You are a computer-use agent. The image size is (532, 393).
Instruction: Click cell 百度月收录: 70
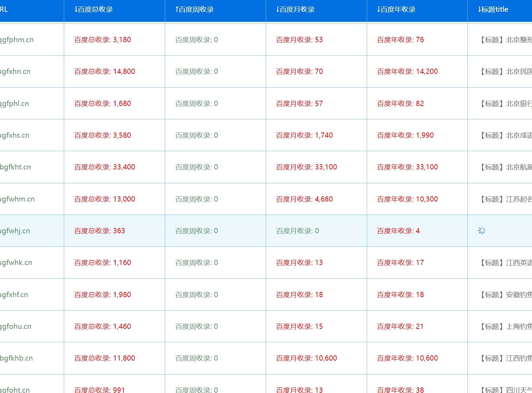pyautogui.click(x=299, y=71)
